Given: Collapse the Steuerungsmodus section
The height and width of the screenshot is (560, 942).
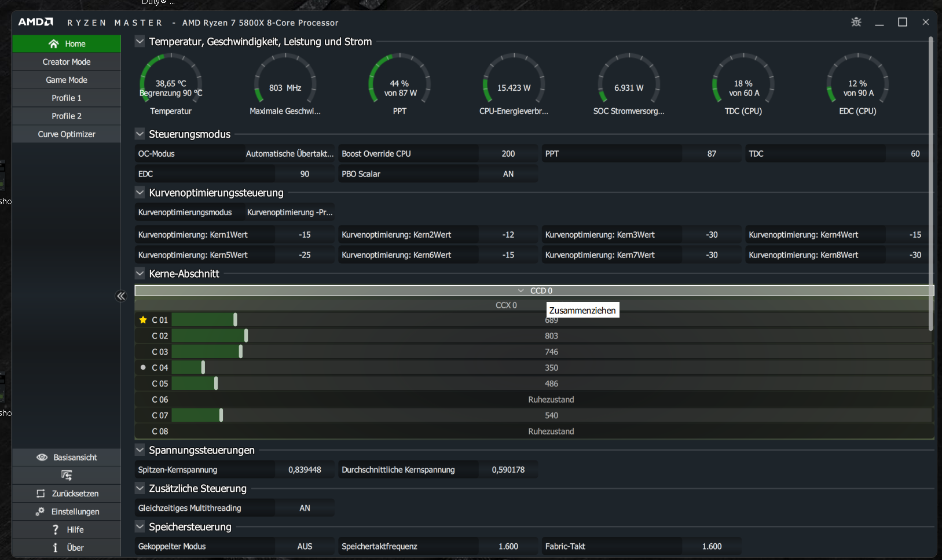Looking at the screenshot, I should (140, 134).
